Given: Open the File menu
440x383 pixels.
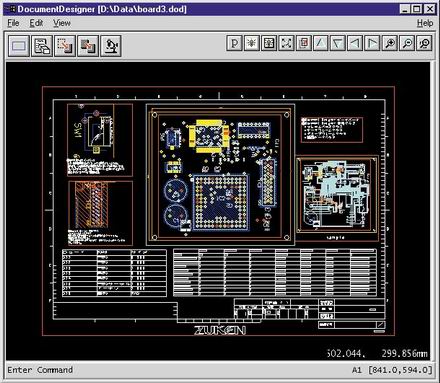Looking at the screenshot, I should [13, 23].
